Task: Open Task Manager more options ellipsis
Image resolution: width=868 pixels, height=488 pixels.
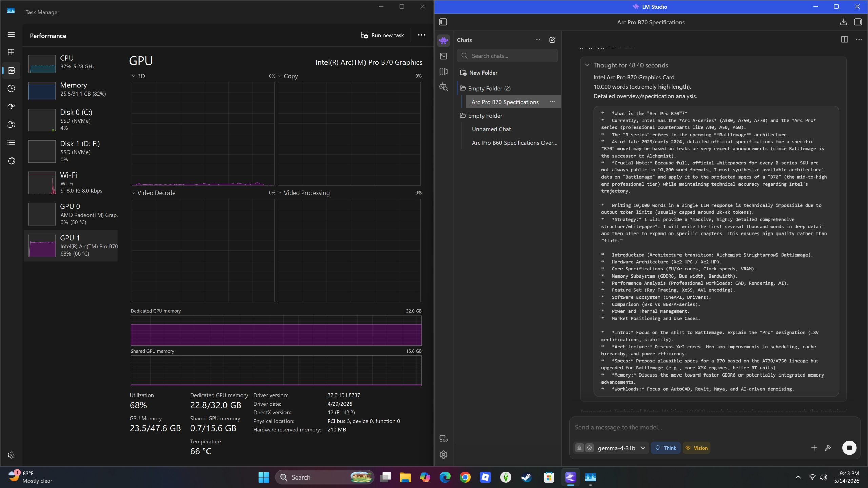Action: (421, 35)
